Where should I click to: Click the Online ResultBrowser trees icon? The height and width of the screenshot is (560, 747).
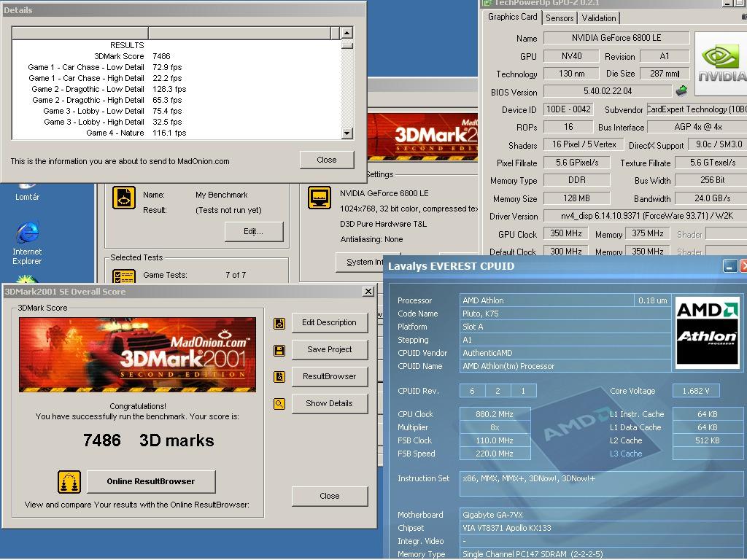click(x=69, y=482)
